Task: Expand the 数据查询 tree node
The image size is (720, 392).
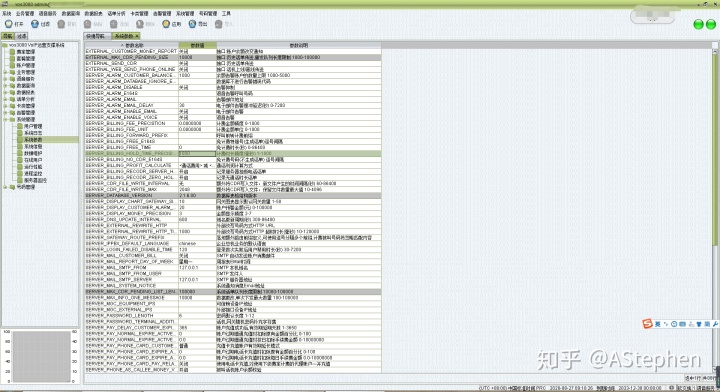Action: [x=5, y=85]
